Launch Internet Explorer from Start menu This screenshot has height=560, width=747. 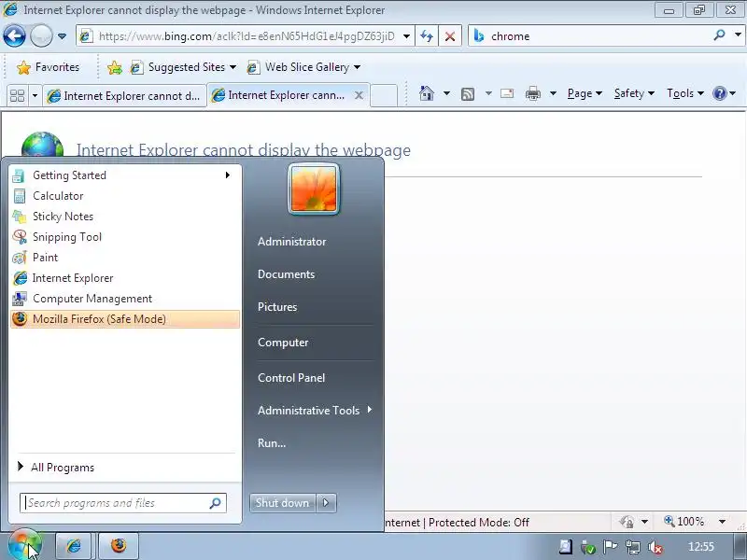tap(124, 278)
